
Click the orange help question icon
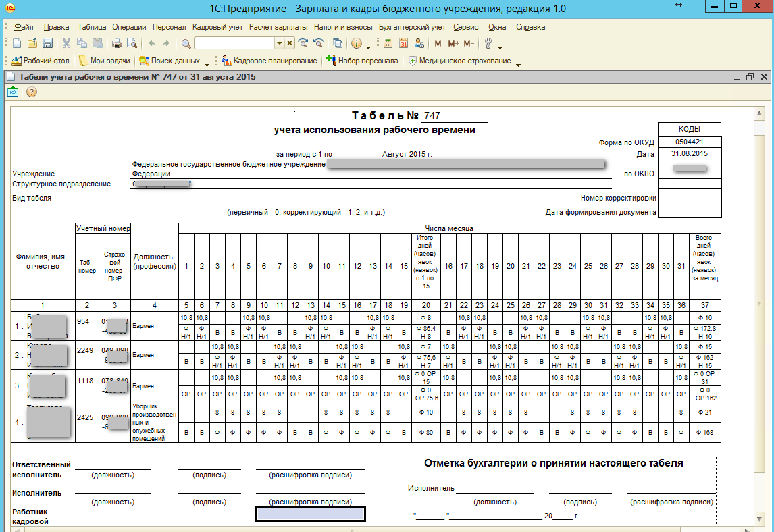(x=32, y=92)
